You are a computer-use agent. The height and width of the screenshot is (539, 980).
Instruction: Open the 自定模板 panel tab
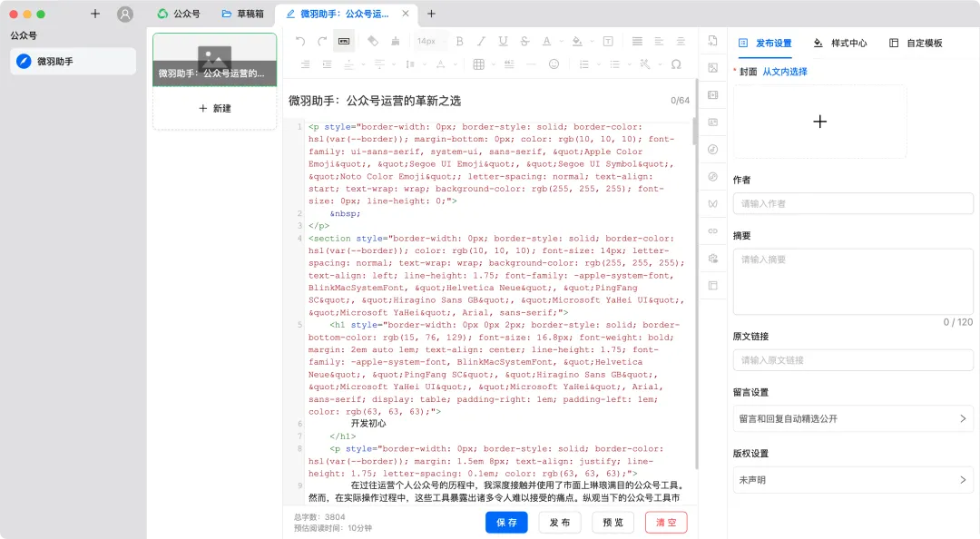tap(916, 44)
